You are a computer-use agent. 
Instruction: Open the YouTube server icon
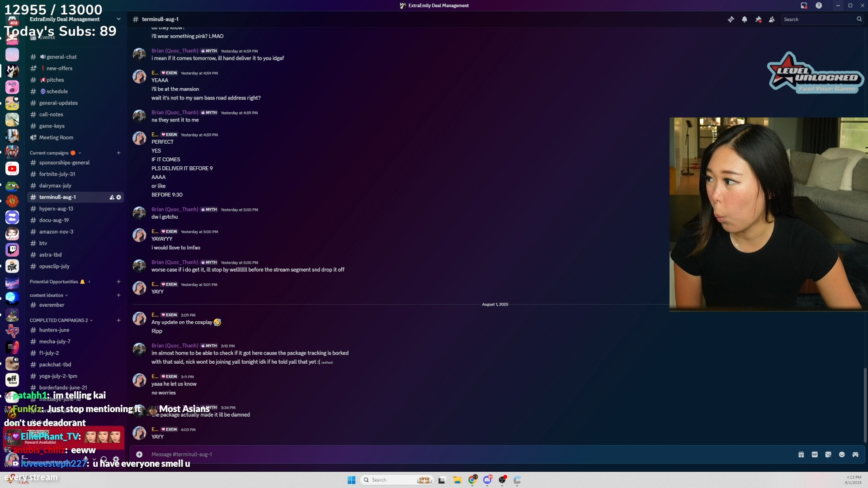tap(12, 169)
